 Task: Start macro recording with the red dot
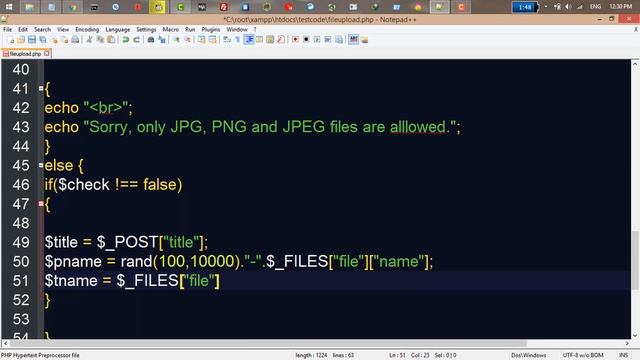pyautogui.click(x=295, y=40)
